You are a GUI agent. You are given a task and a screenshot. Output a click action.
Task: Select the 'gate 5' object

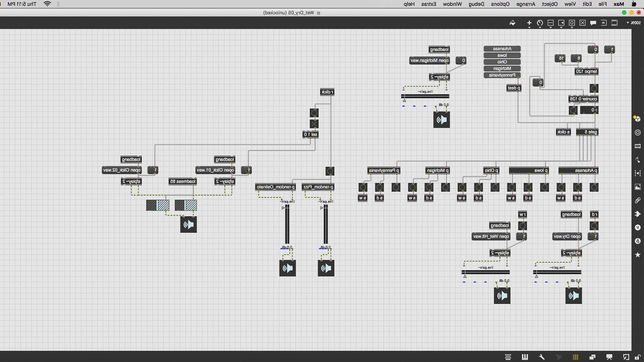tap(587, 132)
